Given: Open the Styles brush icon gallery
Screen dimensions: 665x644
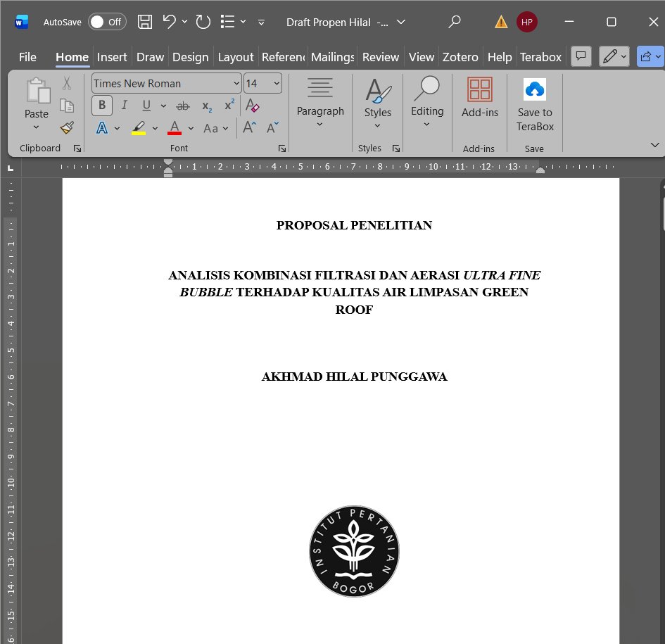Looking at the screenshot, I should [378, 91].
